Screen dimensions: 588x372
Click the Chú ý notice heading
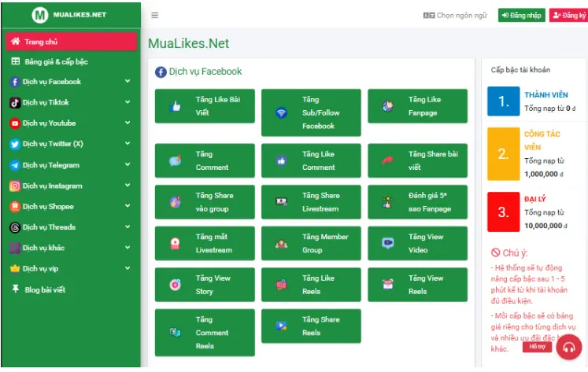coord(509,253)
